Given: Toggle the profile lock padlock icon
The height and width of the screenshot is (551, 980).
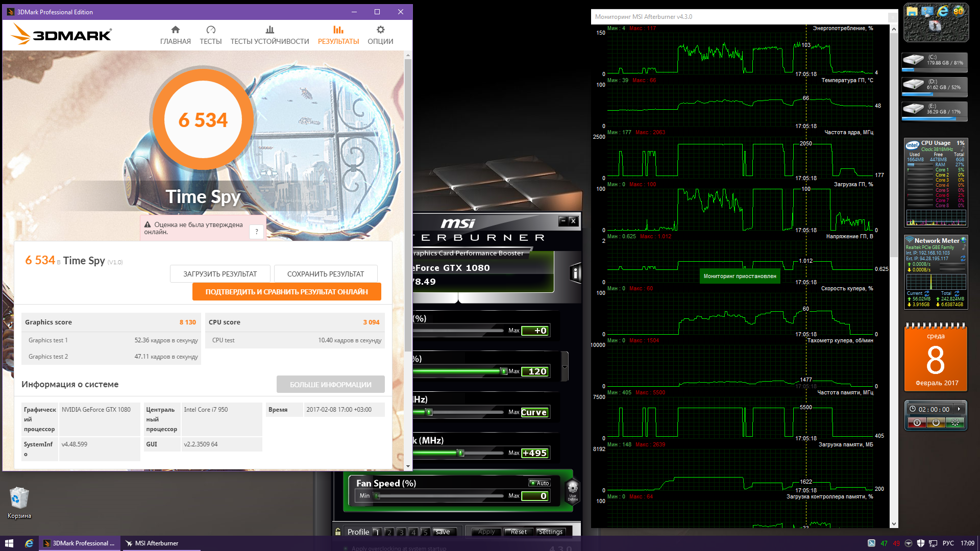Looking at the screenshot, I should click(338, 532).
